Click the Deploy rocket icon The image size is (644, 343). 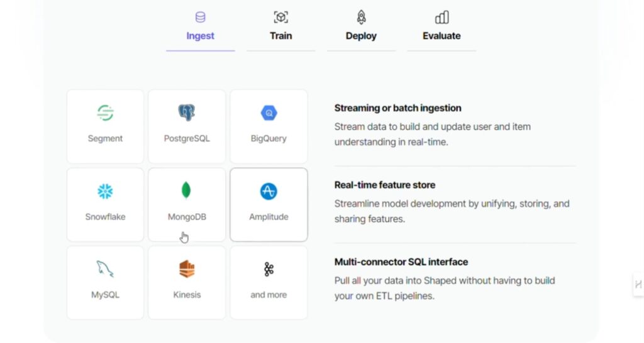coord(361,17)
